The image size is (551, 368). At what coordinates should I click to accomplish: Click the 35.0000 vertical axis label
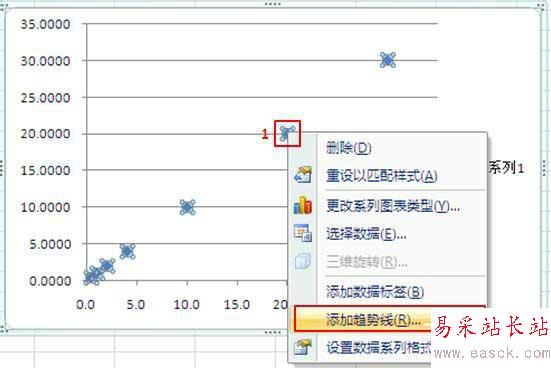[45, 25]
